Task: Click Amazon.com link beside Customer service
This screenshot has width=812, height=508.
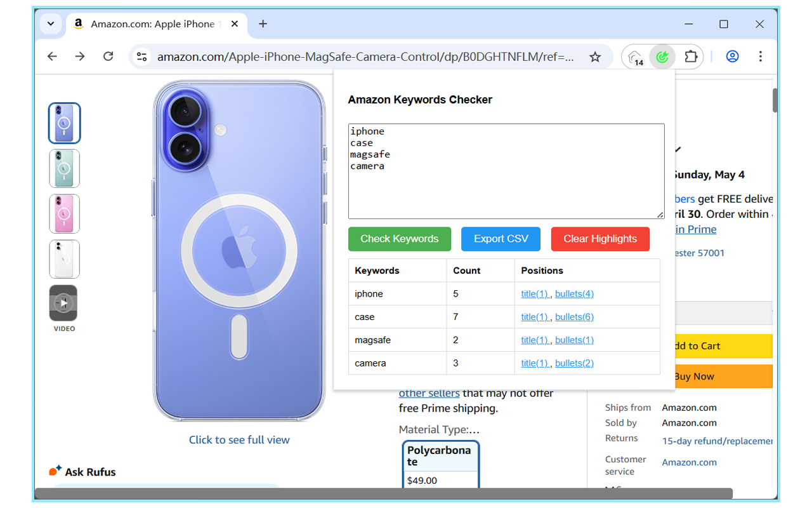Action: [689, 462]
